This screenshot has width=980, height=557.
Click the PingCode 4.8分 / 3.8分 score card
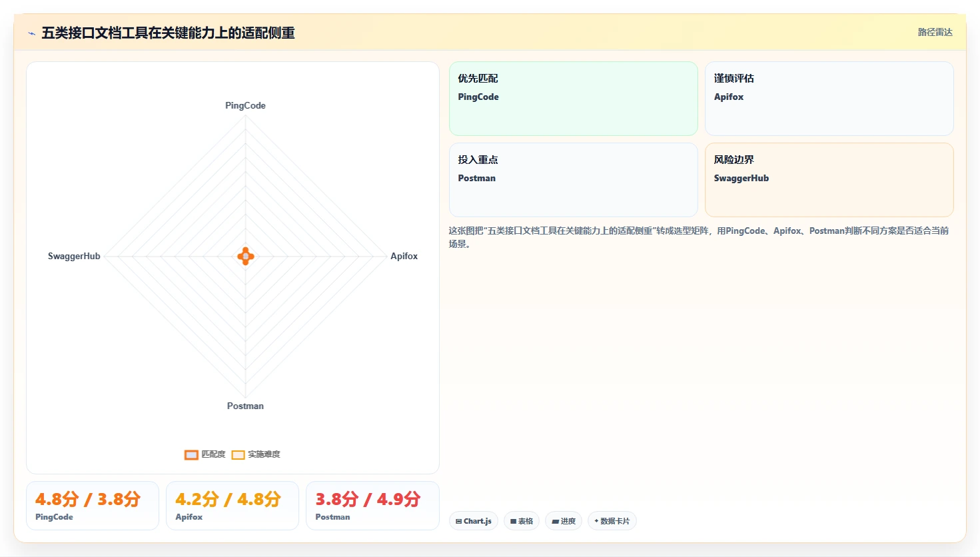[93, 506]
